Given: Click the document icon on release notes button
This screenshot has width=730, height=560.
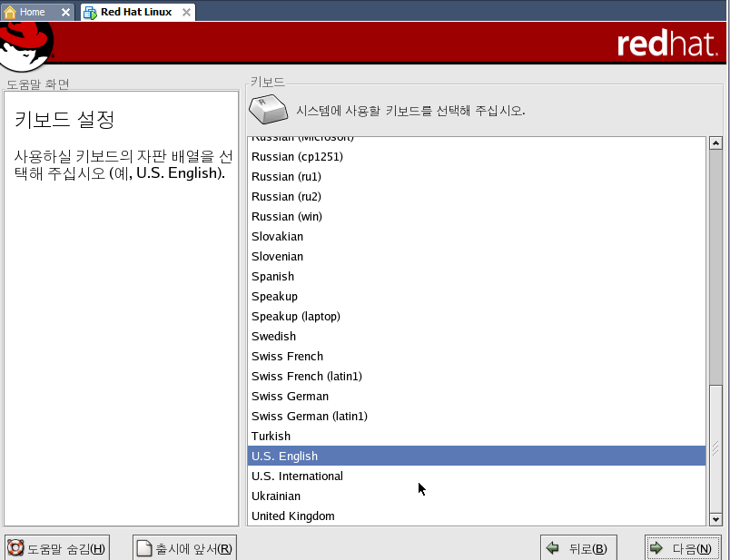Looking at the screenshot, I should pos(143,548).
